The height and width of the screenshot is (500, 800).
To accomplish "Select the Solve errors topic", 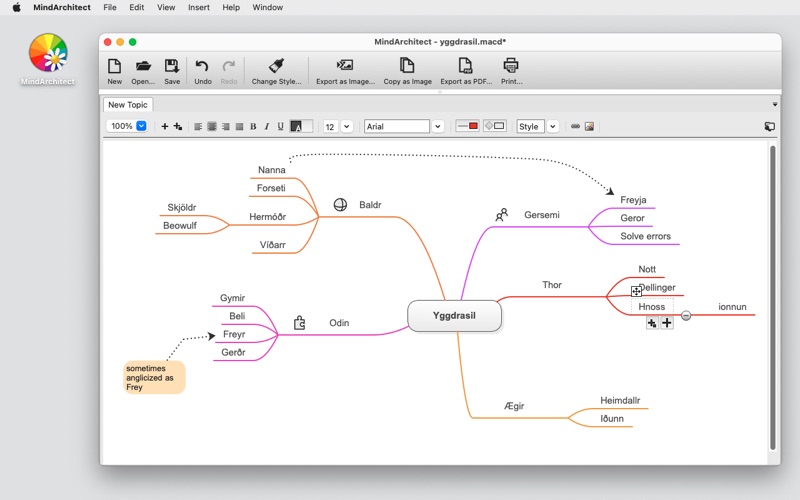I will pyautogui.click(x=645, y=236).
